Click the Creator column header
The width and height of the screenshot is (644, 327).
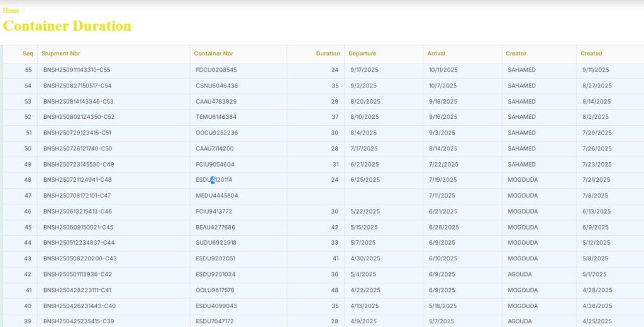[x=516, y=53]
